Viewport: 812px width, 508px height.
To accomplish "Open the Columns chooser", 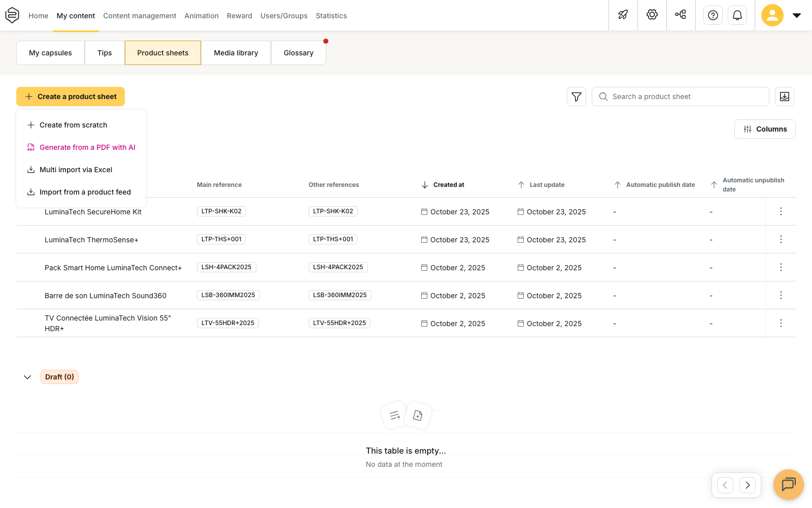I will click(765, 129).
